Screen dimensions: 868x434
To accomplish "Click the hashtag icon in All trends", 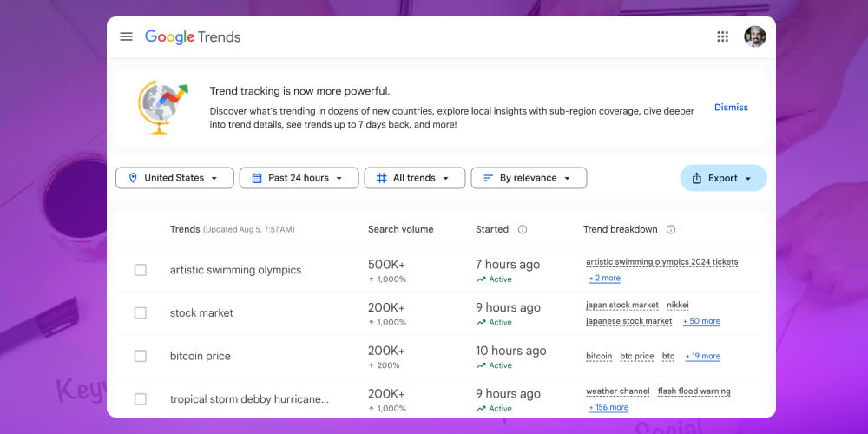I will pyautogui.click(x=381, y=178).
